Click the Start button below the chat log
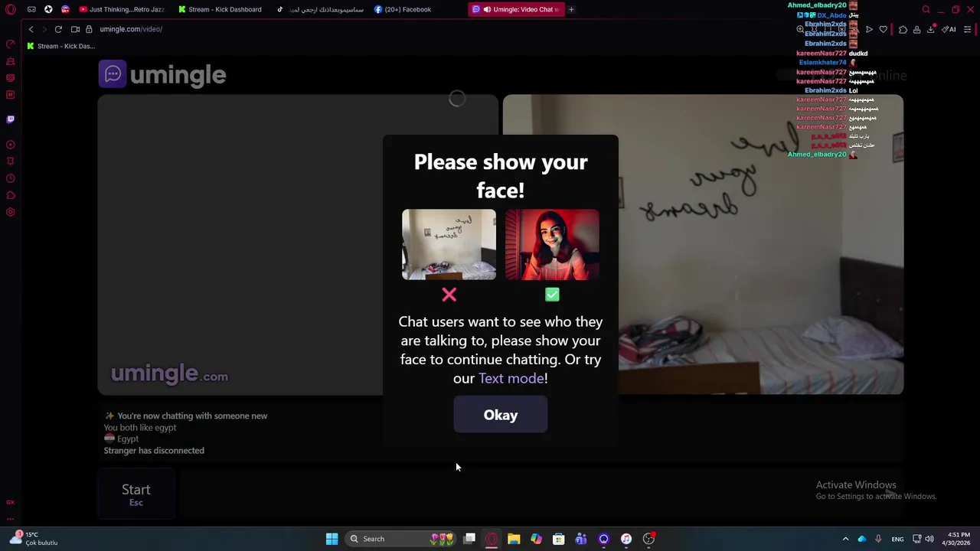 (x=136, y=494)
